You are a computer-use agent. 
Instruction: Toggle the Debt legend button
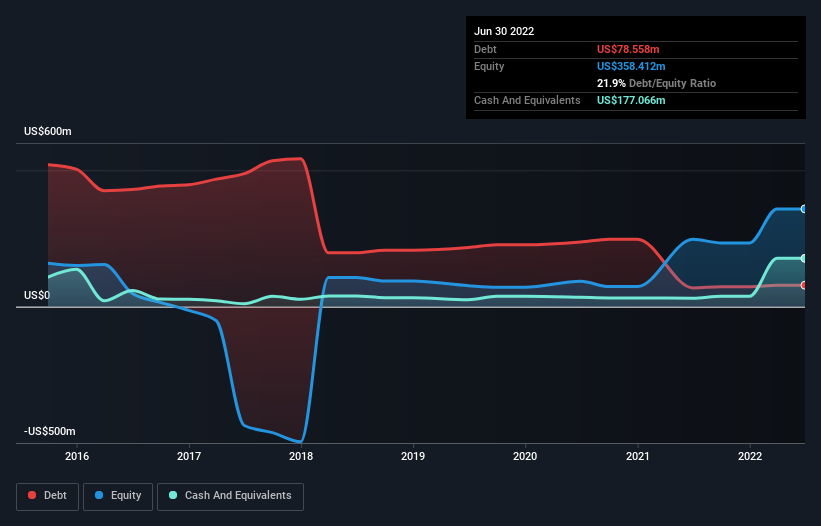tap(47, 496)
